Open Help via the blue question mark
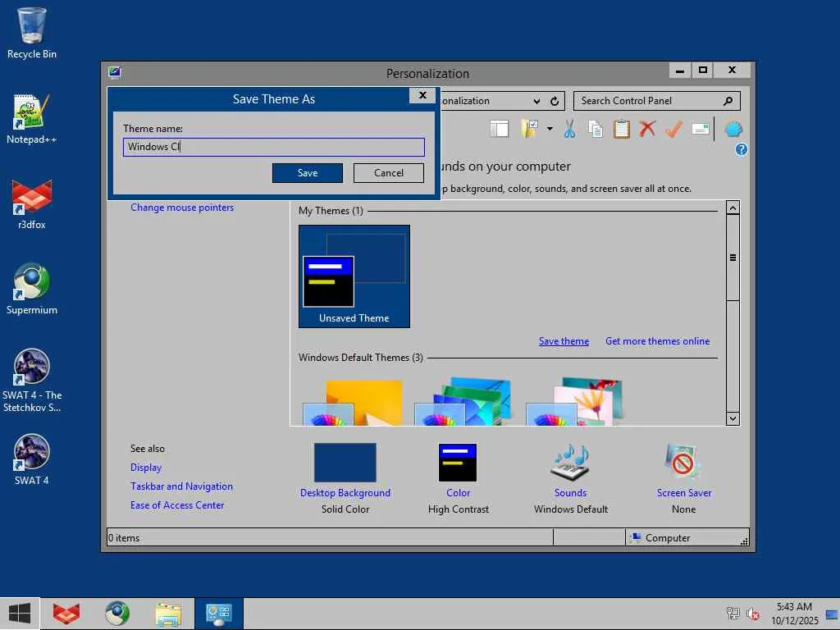The width and height of the screenshot is (840, 630). click(x=741, y=149)
